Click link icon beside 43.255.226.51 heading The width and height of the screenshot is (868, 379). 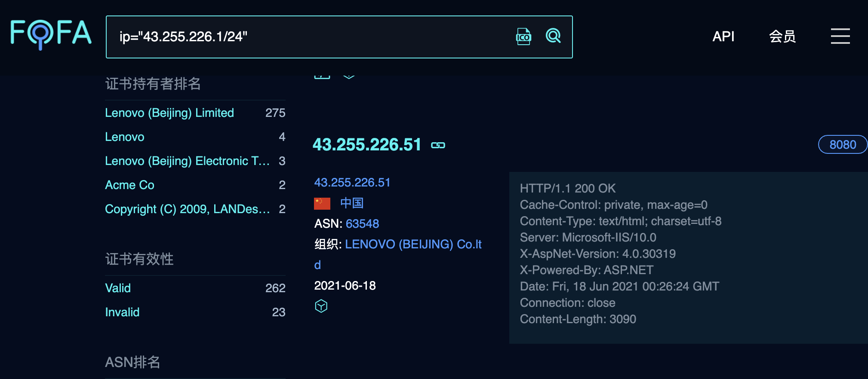(438, 145)
